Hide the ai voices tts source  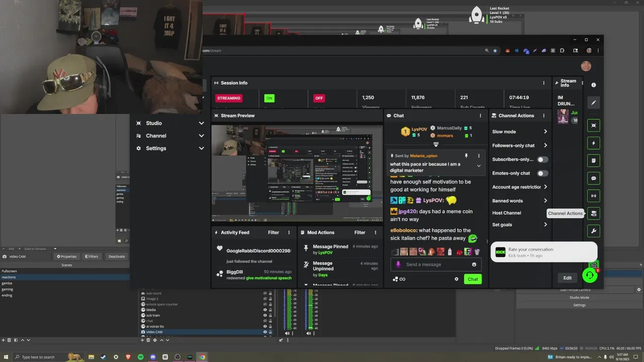[265, 326]
